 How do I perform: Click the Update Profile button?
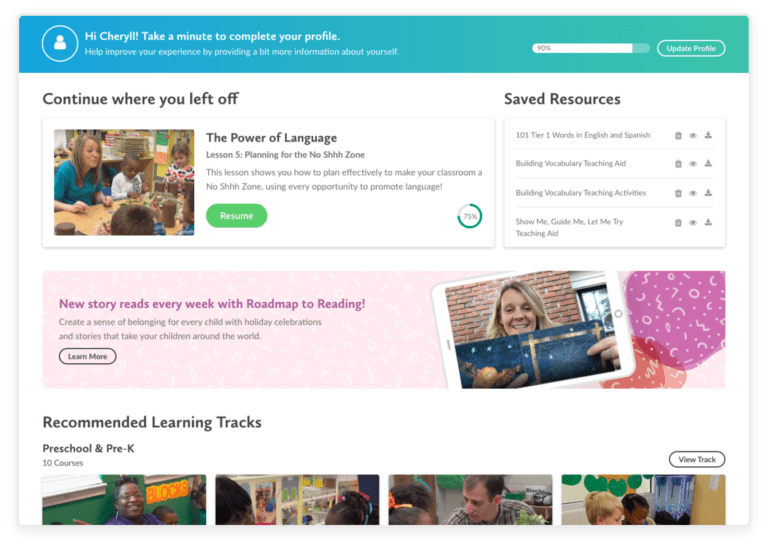click(x=691, y=48)
